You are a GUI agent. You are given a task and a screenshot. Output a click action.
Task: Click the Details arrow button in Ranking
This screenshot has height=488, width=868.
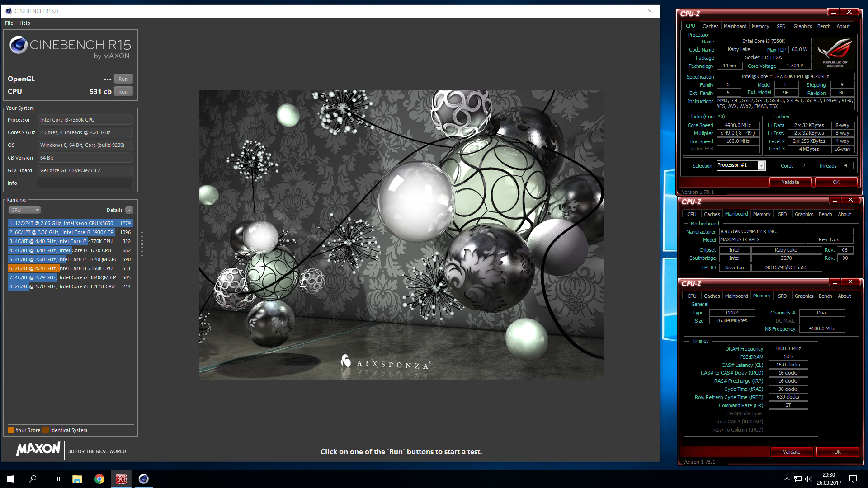pos(129,210)
